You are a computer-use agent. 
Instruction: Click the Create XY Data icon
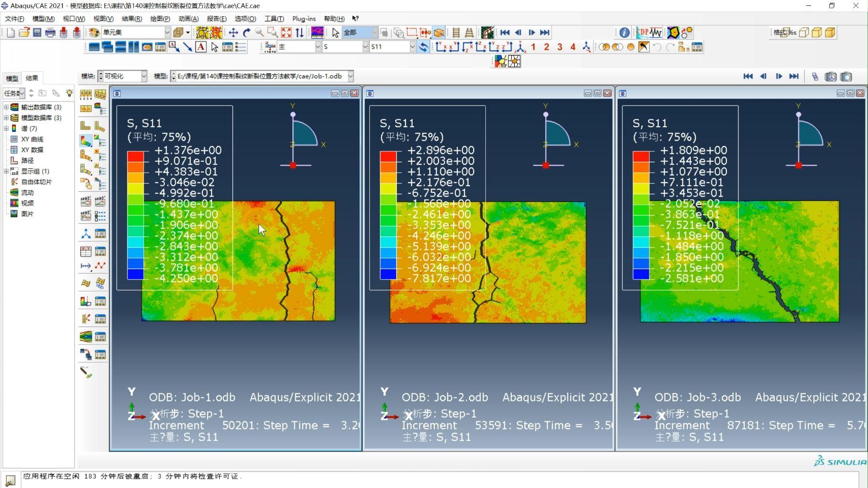click(86, 251)
